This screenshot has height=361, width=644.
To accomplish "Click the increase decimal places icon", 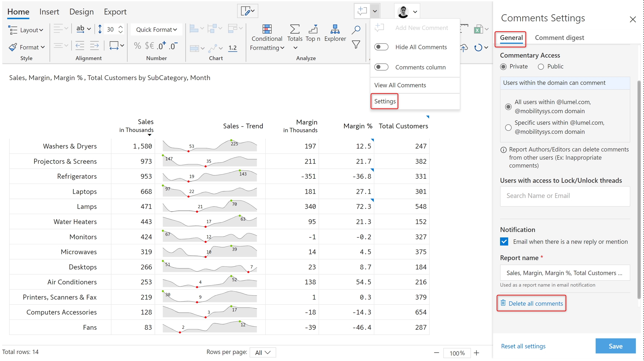I will click(x=161, y=46).
